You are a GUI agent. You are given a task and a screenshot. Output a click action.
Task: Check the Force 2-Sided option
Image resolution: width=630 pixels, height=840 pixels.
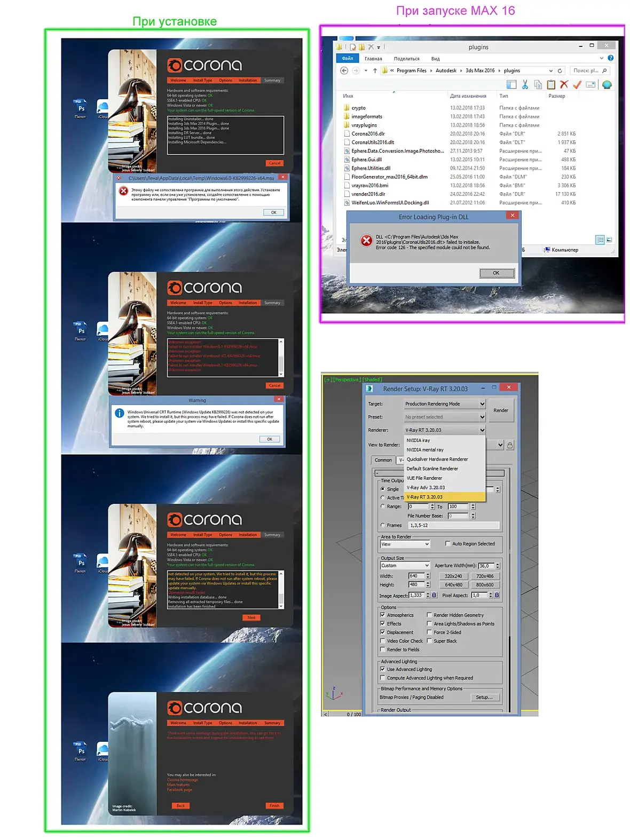click(x=429, y=632)
